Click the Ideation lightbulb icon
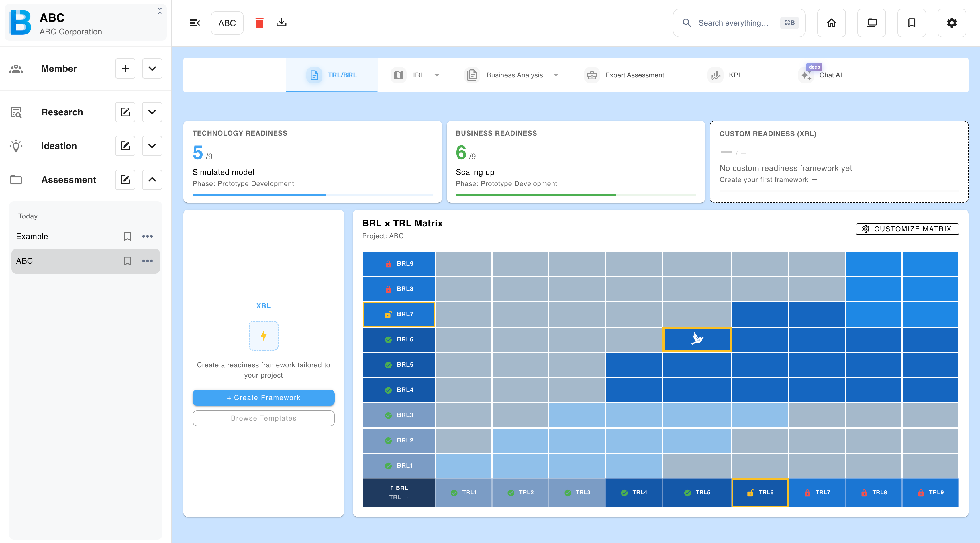 (x=16, y=146)
